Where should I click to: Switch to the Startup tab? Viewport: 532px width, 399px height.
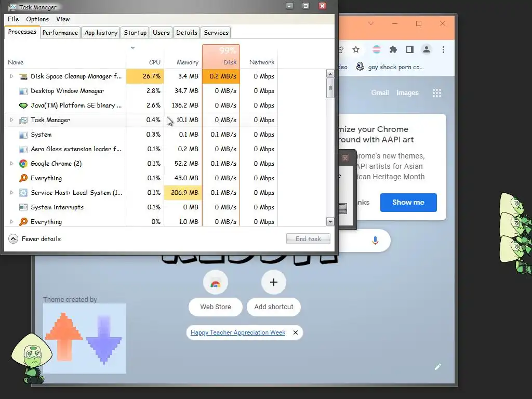pos(135,33)
